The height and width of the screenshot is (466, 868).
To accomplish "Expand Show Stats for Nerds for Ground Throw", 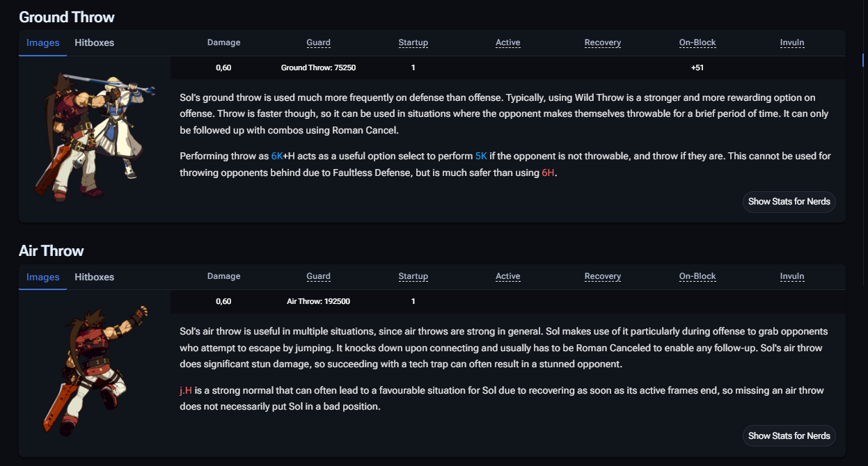I will (789, 202).
